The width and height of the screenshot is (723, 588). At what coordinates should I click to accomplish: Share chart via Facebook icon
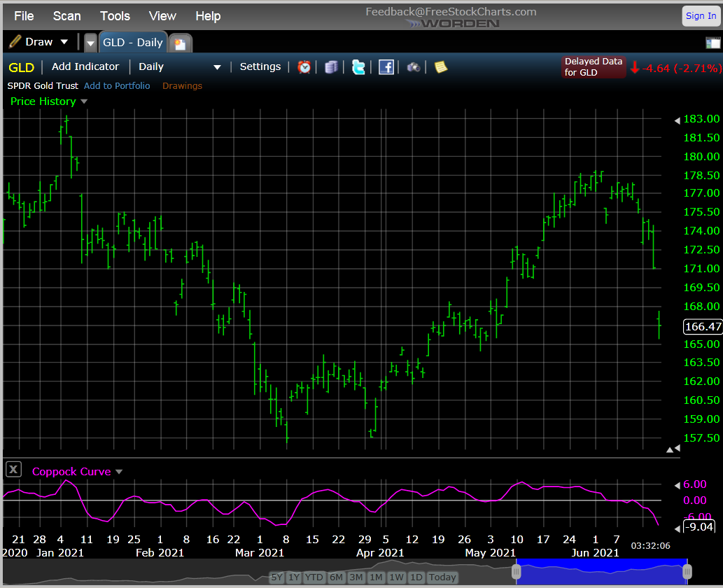click(x=386, y=67)
